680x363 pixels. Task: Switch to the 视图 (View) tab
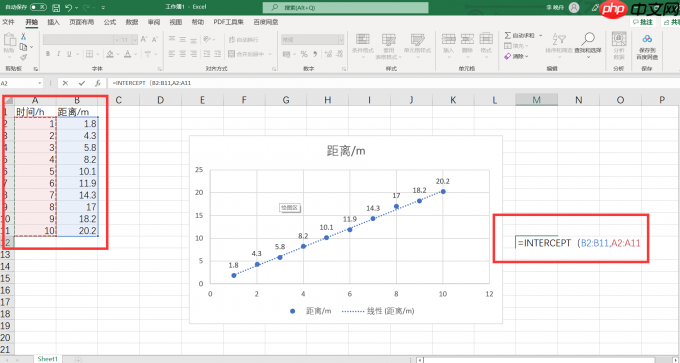[176, 22]
